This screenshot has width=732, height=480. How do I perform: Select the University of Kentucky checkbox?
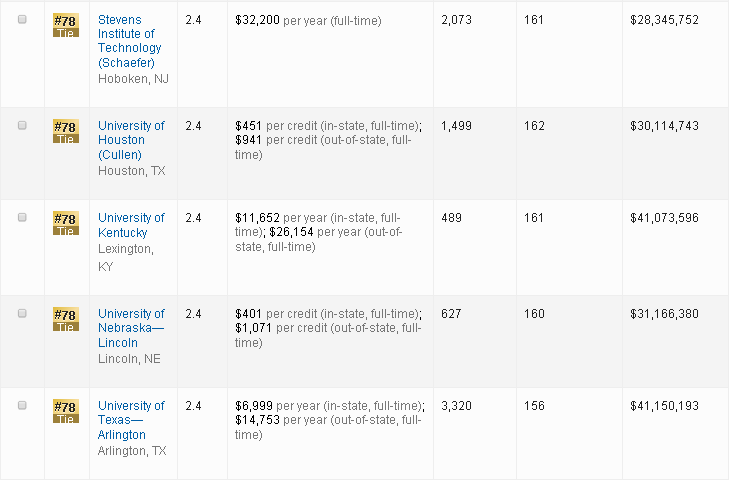click(x=23, y=218)
